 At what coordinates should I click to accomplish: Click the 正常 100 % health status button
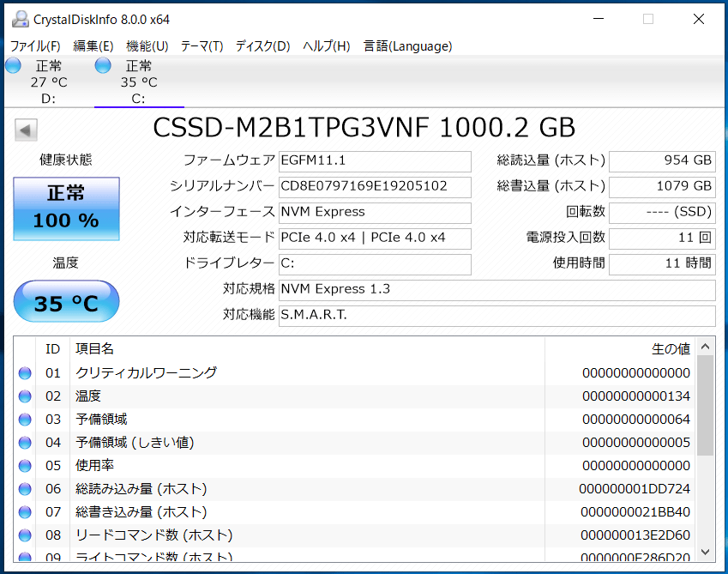point(66,208)
